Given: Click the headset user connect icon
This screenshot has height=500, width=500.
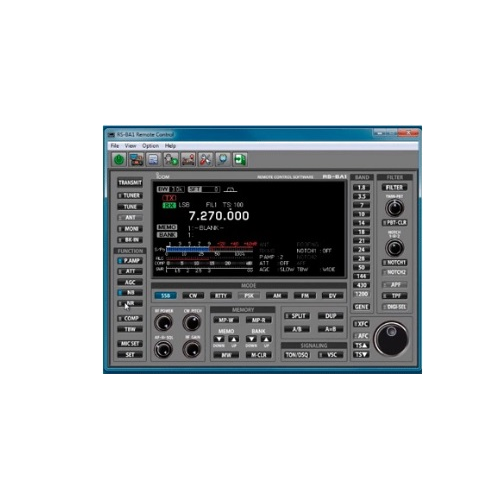Looking at the screenshot, I should 171,160.
